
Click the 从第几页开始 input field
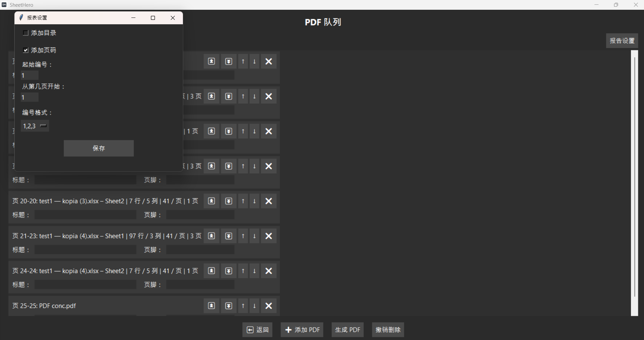pyautogui.click(x=30, y=97)
